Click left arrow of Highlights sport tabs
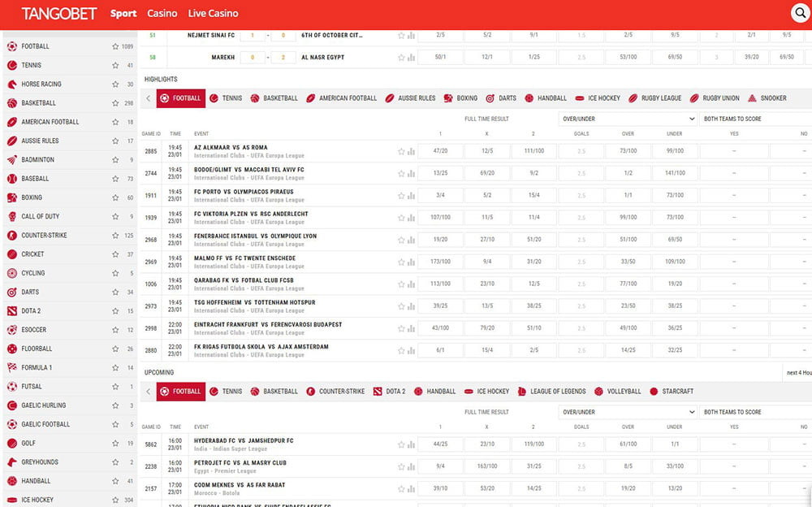 tap(148, 98)
